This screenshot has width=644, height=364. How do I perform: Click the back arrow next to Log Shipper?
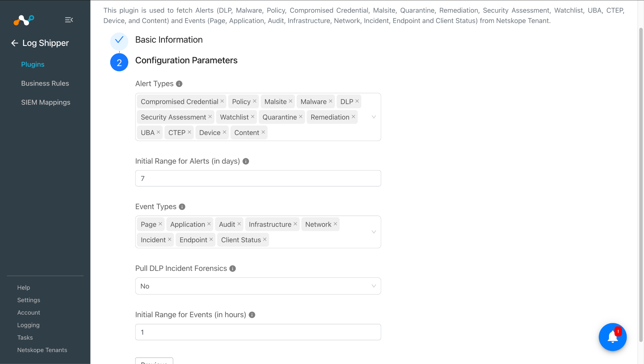coord(14,43)
